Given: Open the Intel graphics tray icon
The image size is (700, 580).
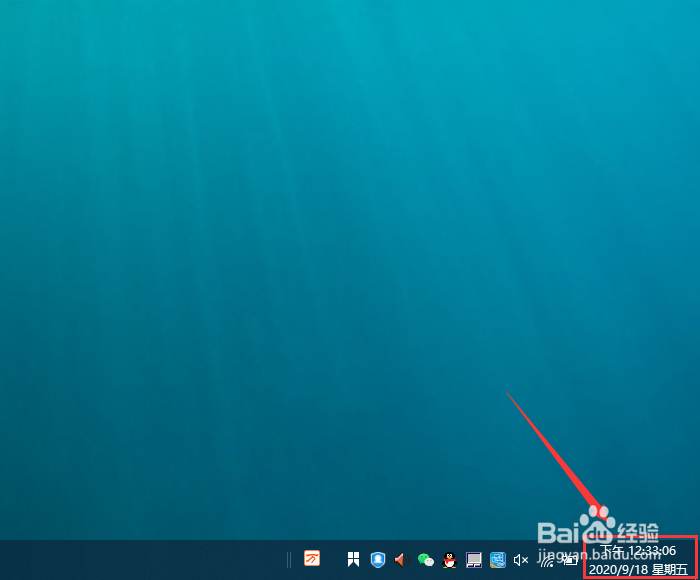Looking at the screenshot, I should point(498,560).
